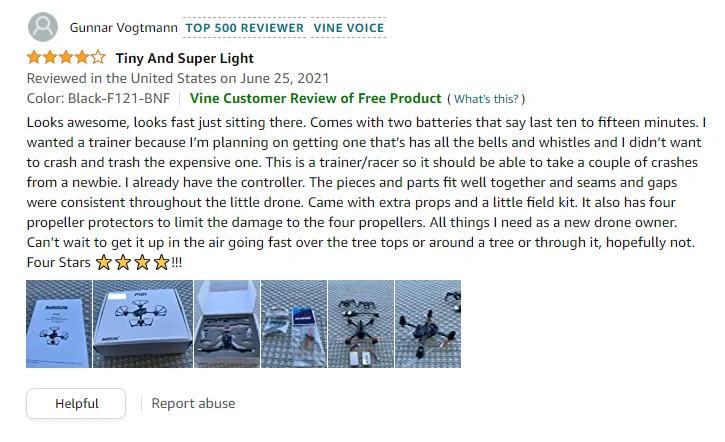Click the Color: Black-F121-BNF text
Screen dimensions: 725x442
98,98
